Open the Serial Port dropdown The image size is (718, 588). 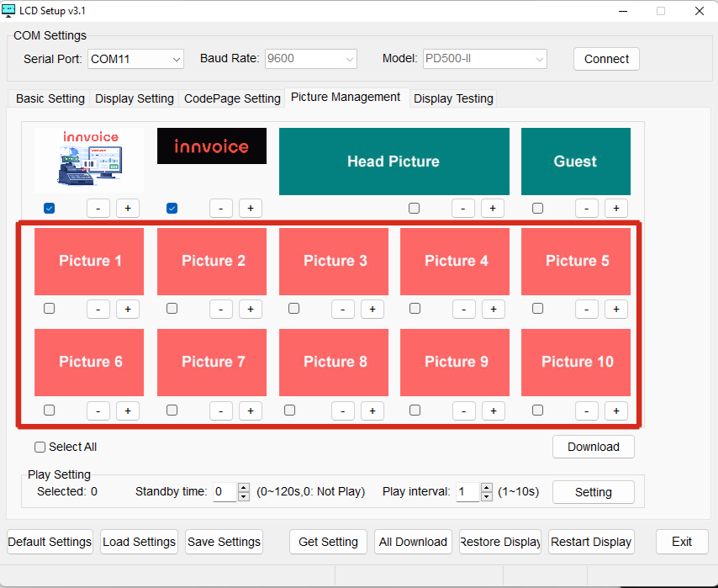pos(135,59)
